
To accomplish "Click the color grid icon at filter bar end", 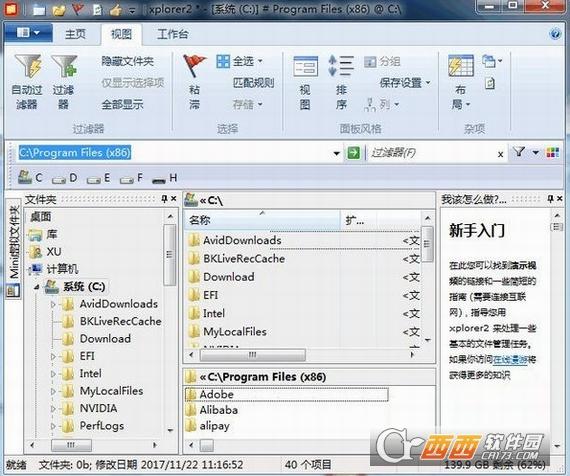I will click(x=553, y=152).
